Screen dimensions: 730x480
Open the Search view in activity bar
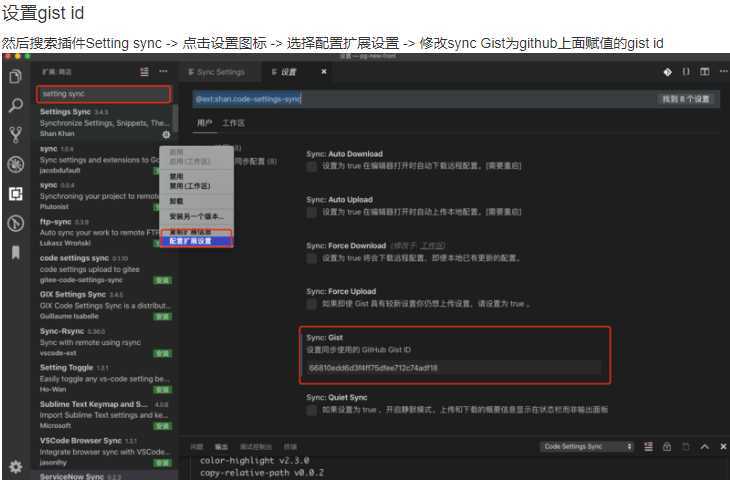tap(15, 105)
